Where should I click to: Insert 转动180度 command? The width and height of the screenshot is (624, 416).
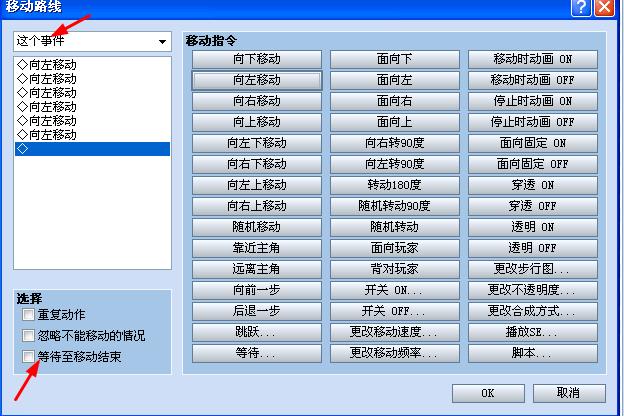(395, 185)
